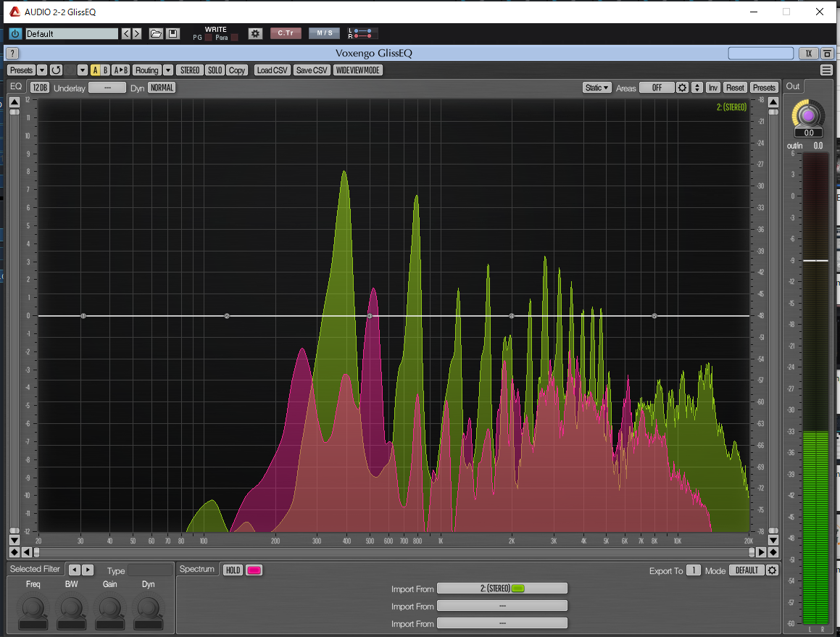The width and height of the screenshot is (840, 637).
Task: Switch to the EQ tab
Action: click(16, 87)
